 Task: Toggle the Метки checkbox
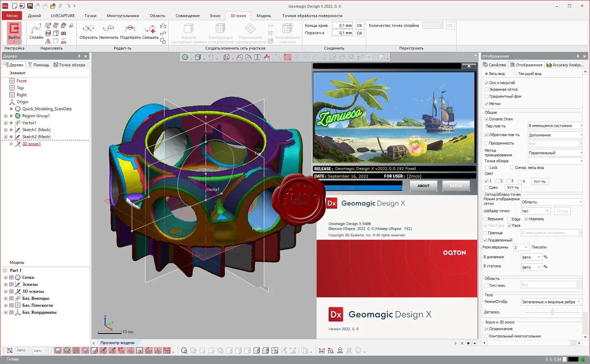pos(486,104)
